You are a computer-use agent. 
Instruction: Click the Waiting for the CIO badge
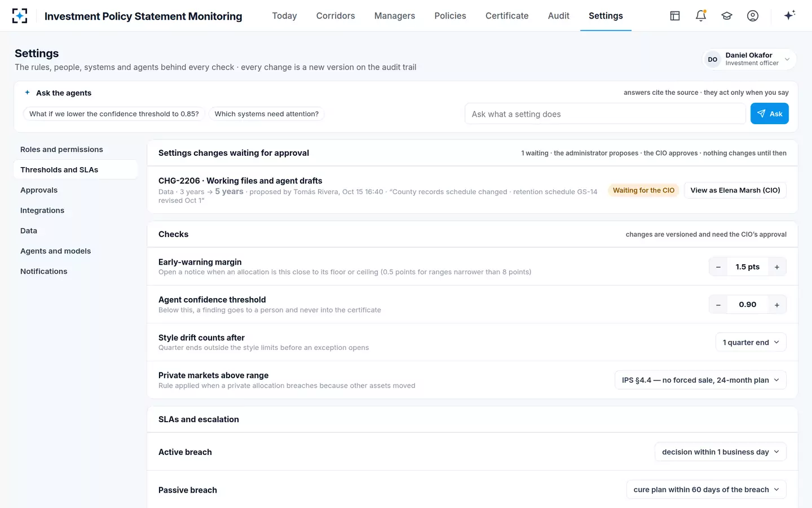pos(643,190)
